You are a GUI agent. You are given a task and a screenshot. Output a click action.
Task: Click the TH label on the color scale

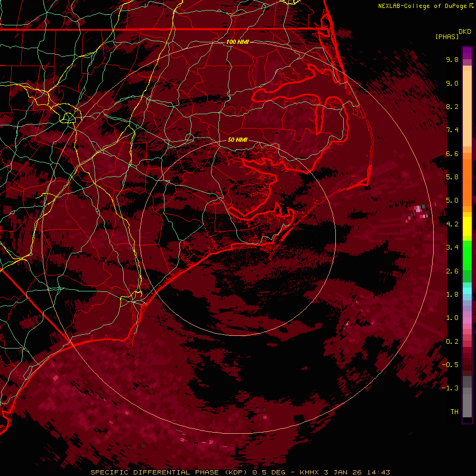point(454,412)
